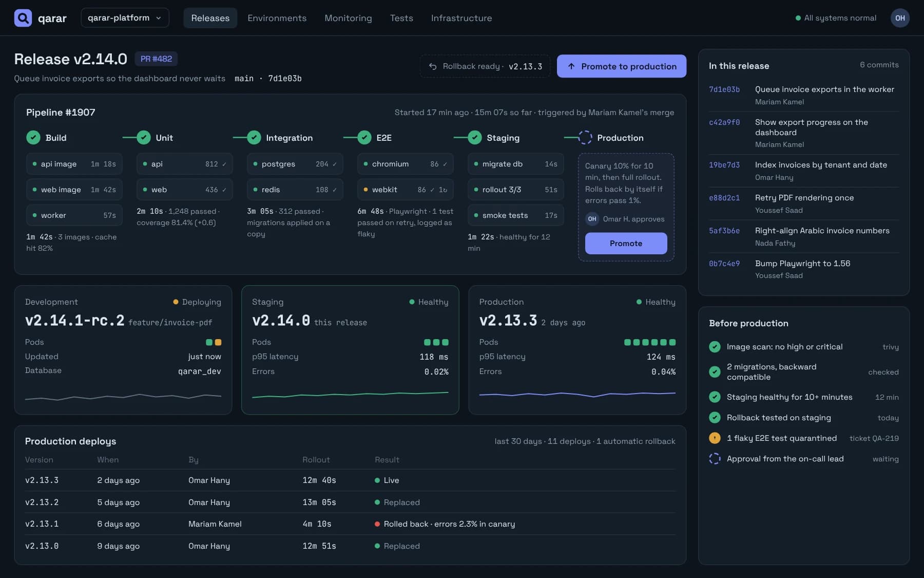Viewport: 924px width, 578px height.
Task: Click the E2E stage check icon
Action: [x=364, y=138]
